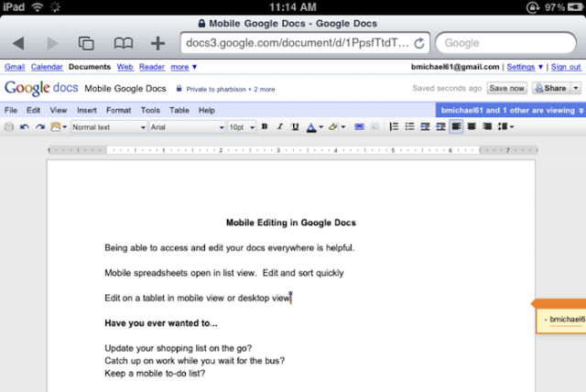
Task: Open the 10pt font size dropdown
Action: click(x=242, y=127)
